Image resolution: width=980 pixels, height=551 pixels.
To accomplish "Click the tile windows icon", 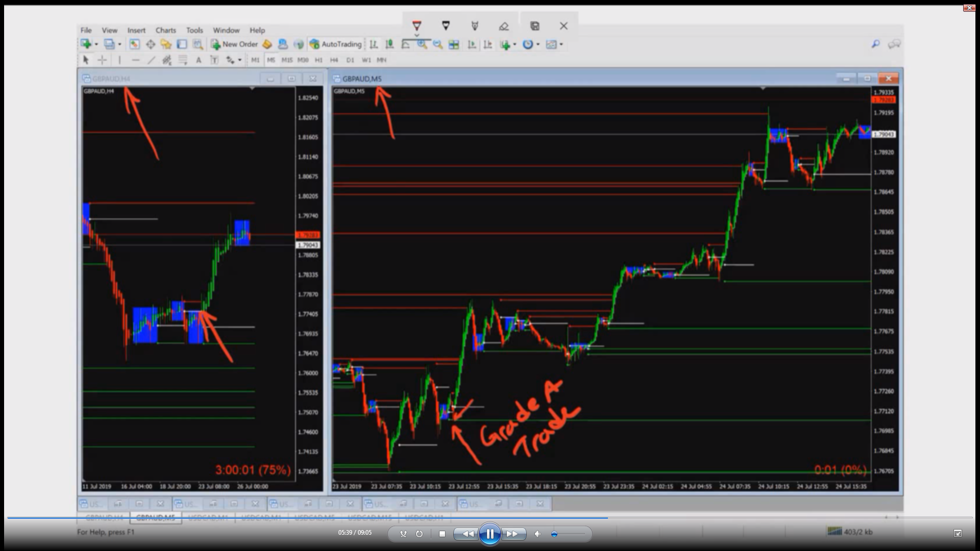I will pyautogui.click(x=453, y=44).
